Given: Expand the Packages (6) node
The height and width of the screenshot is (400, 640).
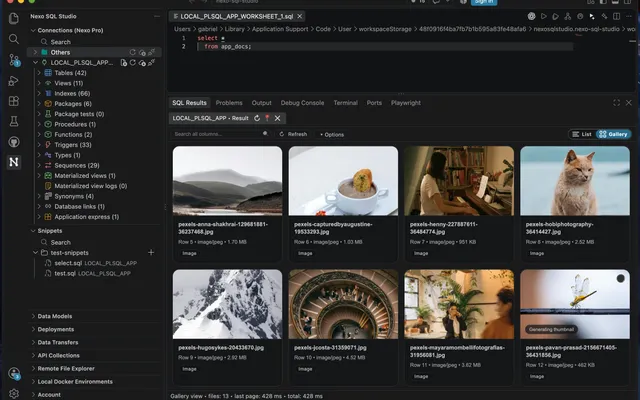Looking at the screenshot, I should coord(39,104).
